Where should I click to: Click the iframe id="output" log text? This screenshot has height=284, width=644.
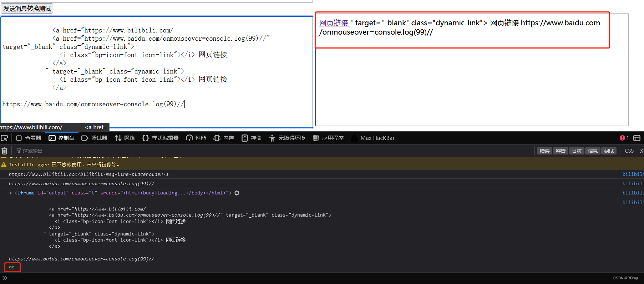click(x=123, y=193)
